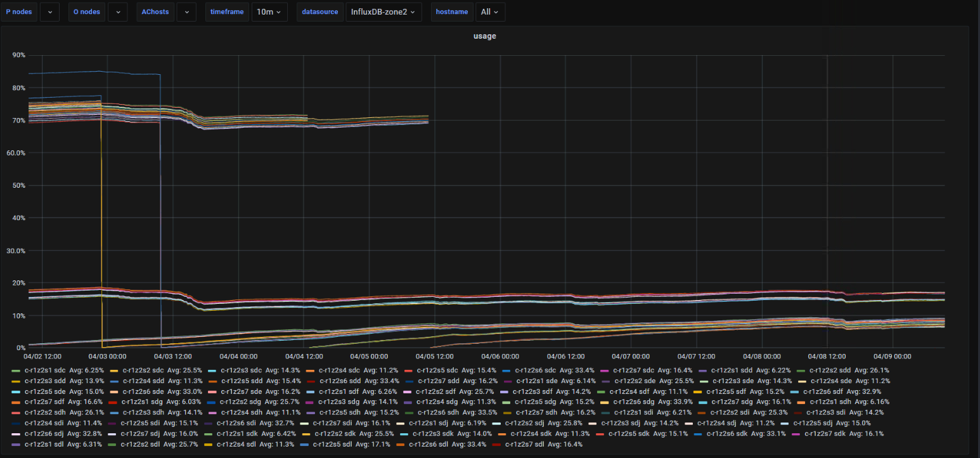Click the c-r1z2s2 sdc legend color swatch
This screenshot has width=980, height=458.
point(114,370)
